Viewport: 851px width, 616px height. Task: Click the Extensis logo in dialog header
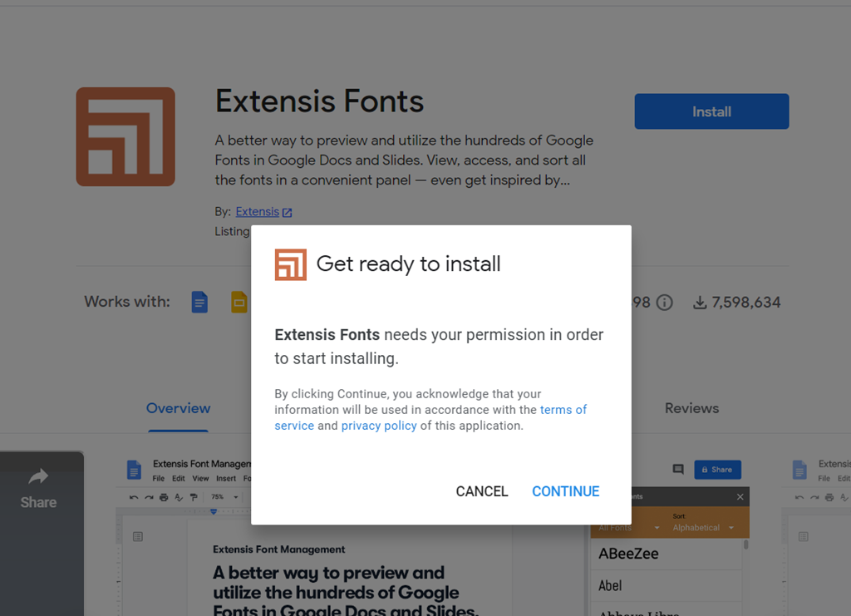(x=290, y=264)
